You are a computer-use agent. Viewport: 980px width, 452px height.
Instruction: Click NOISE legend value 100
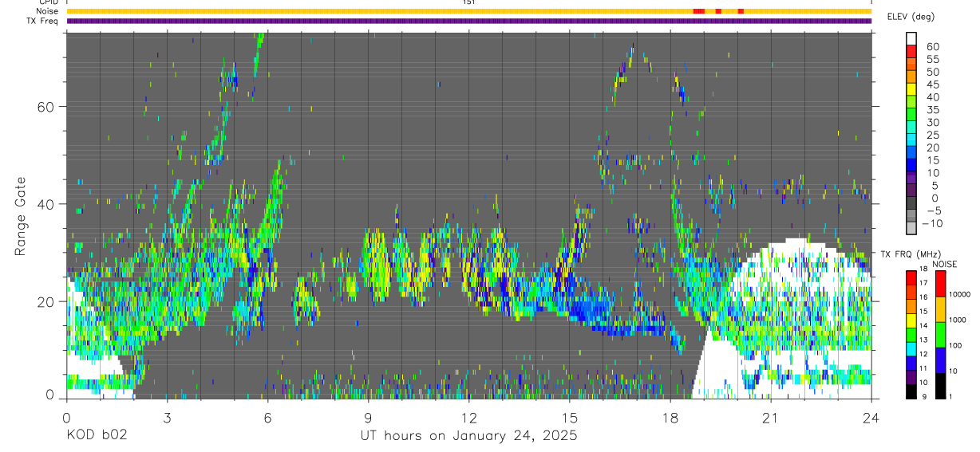pyautogui.click(x=955, y=346)
